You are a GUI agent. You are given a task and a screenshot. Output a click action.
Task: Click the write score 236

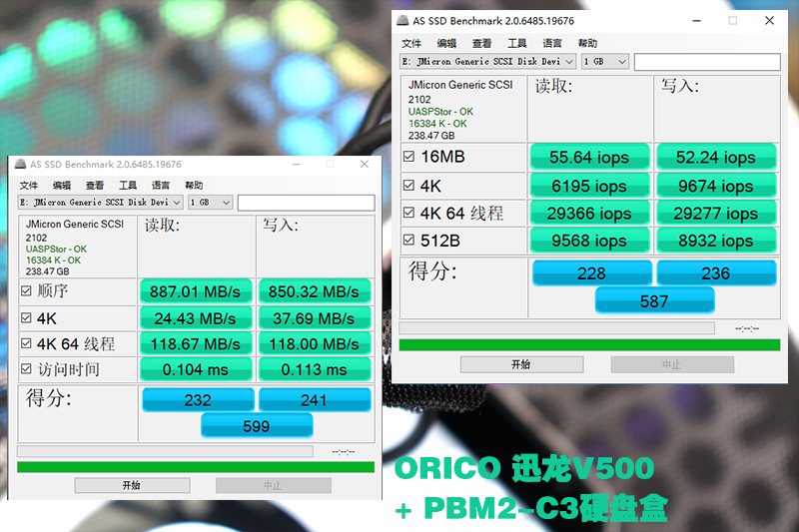pos(716,272)
